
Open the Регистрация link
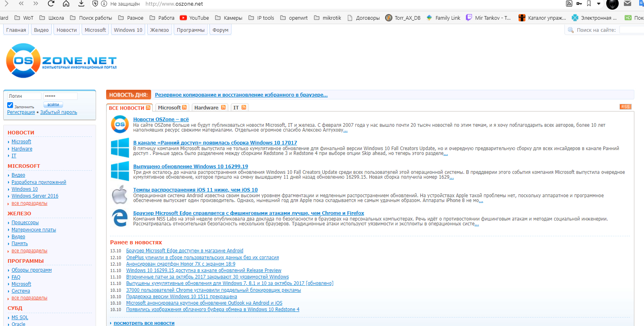(21, 112)
